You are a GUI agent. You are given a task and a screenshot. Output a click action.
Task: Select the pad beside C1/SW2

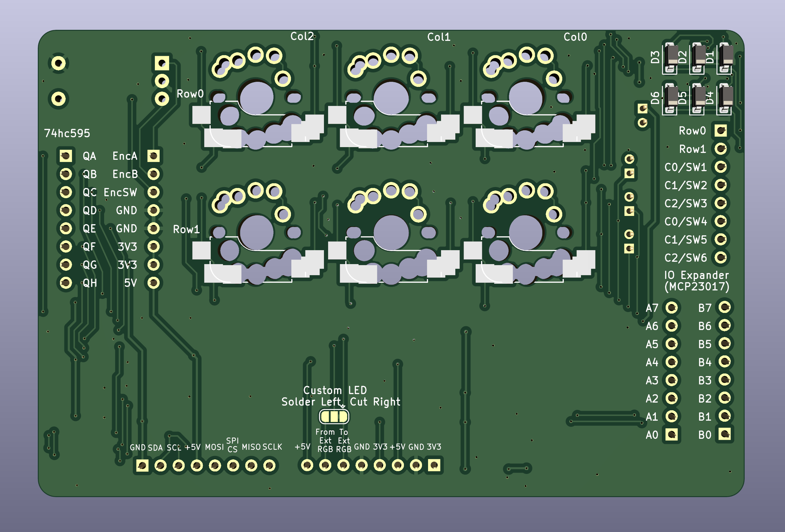721,185
